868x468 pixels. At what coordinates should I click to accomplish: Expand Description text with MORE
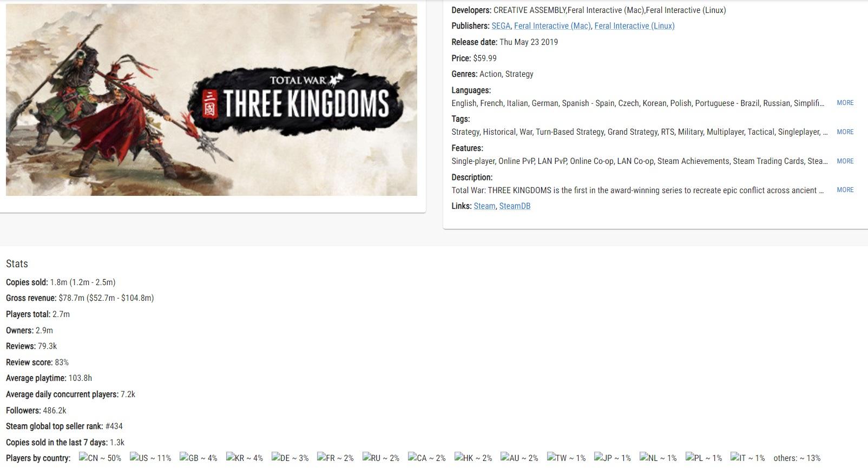(x=845, y=190)
